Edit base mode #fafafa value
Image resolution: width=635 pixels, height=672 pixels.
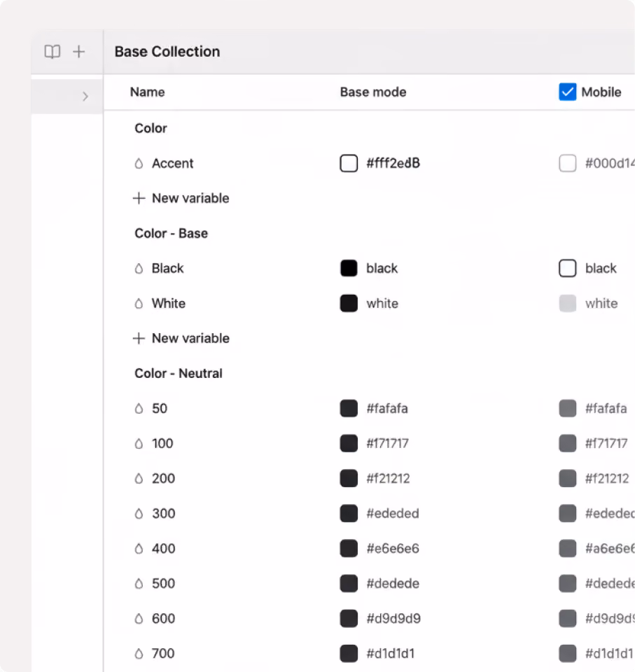click(x=387, y=408)
